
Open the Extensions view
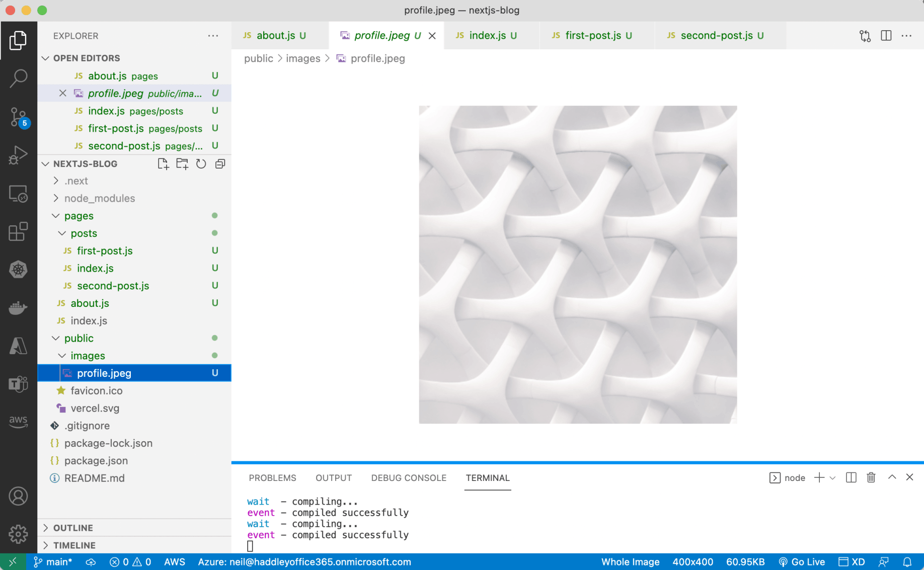pos(19,231)
